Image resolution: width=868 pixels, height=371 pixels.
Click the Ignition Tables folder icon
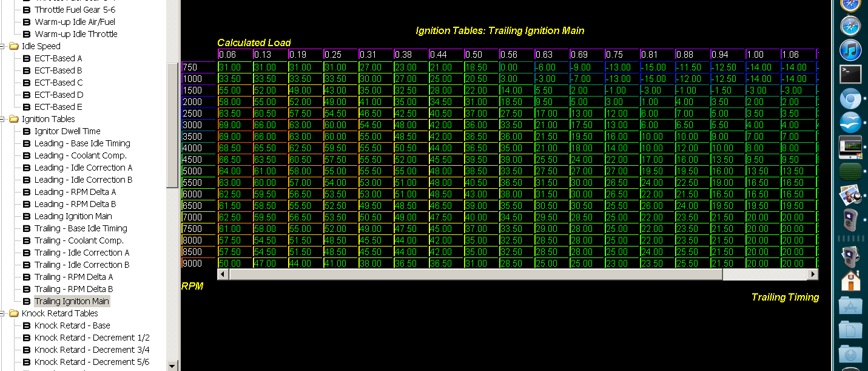click(13, 119)
